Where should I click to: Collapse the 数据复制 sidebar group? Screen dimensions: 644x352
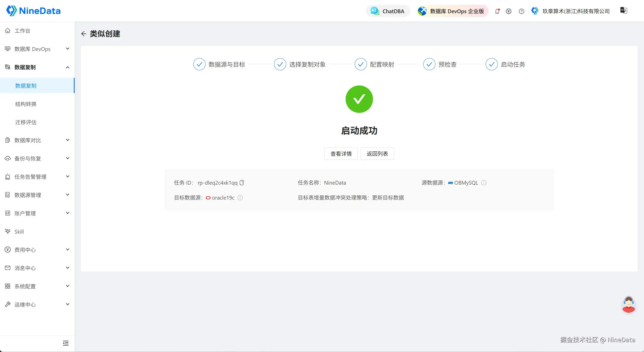tap(37, 67)
